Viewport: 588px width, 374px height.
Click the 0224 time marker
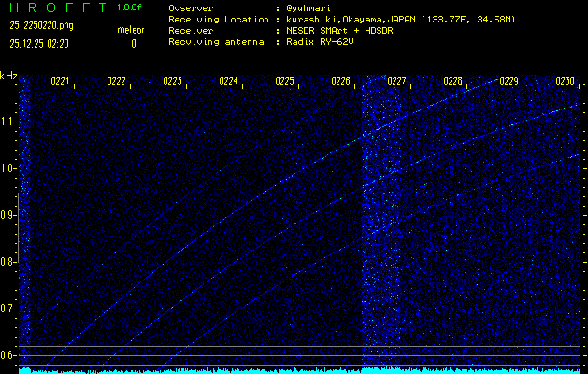[x=228, y=81]
